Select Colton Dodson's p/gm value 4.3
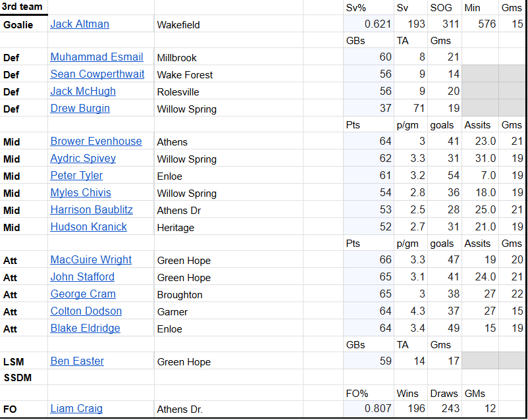 click(x=411, y=311)
